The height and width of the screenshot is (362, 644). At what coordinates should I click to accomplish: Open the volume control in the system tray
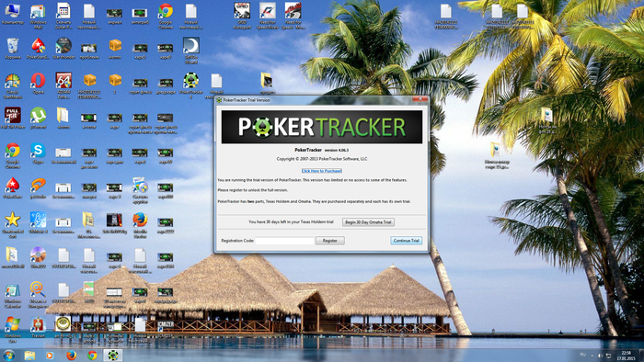pyautogui.click(x=600, y=356)
